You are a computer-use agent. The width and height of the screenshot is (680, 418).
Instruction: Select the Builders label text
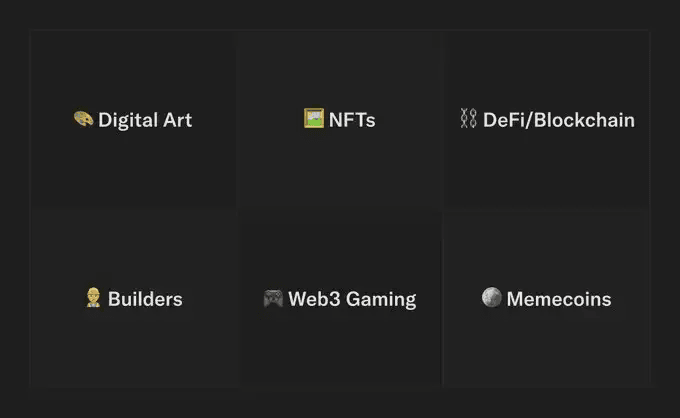pos(145,299)
